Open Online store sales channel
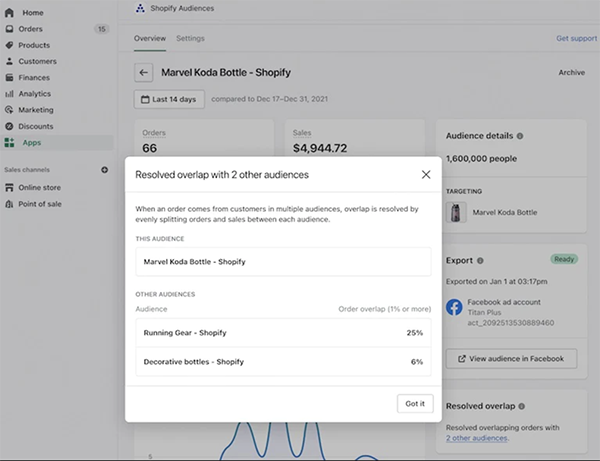The image size is (600, 461). pyautogui.click(x=39, y=187)
